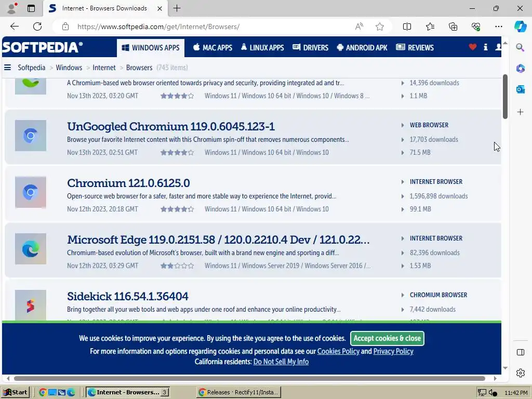The height and width of the screenshot is (399, 532).
Task: Click star rating of UnGoogled Chromium
Action: click(177, 153)
